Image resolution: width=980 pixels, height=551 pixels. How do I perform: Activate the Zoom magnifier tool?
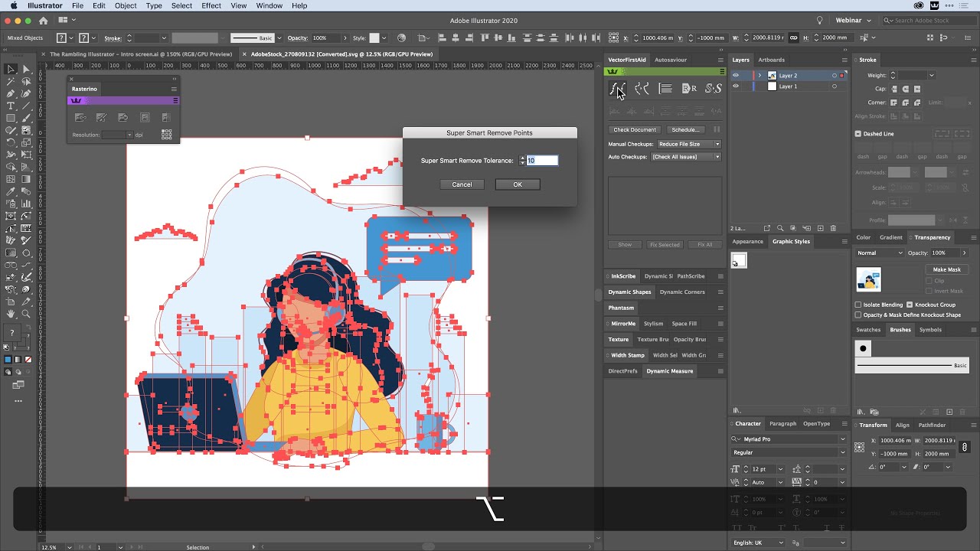[x=26, y=314]
